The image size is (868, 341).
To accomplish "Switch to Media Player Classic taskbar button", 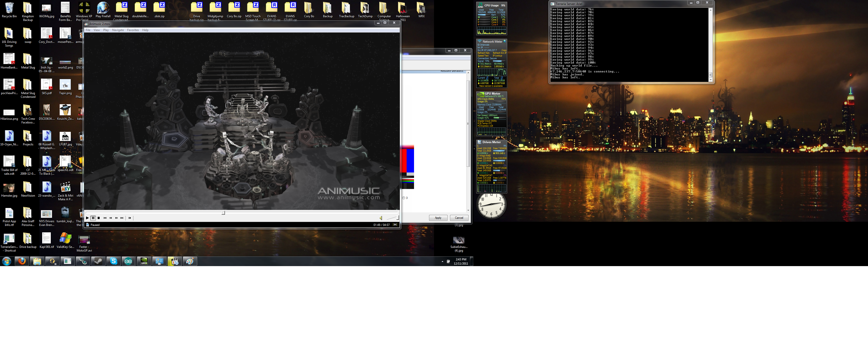I will [175, 261].
